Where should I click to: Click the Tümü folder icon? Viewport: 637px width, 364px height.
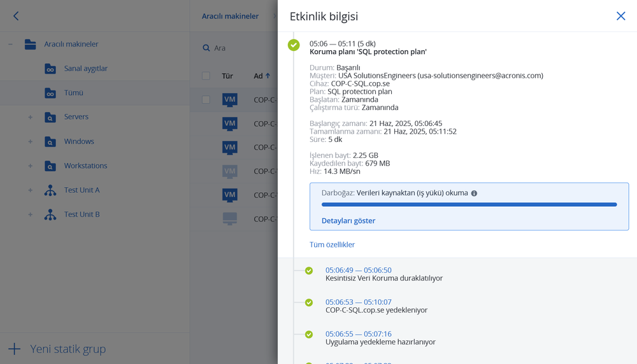tap(50, 93)
